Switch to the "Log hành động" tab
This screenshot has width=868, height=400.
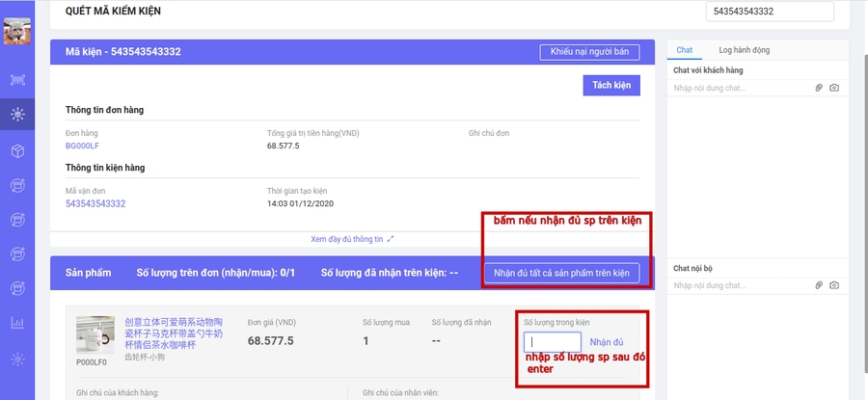[744, 50]
